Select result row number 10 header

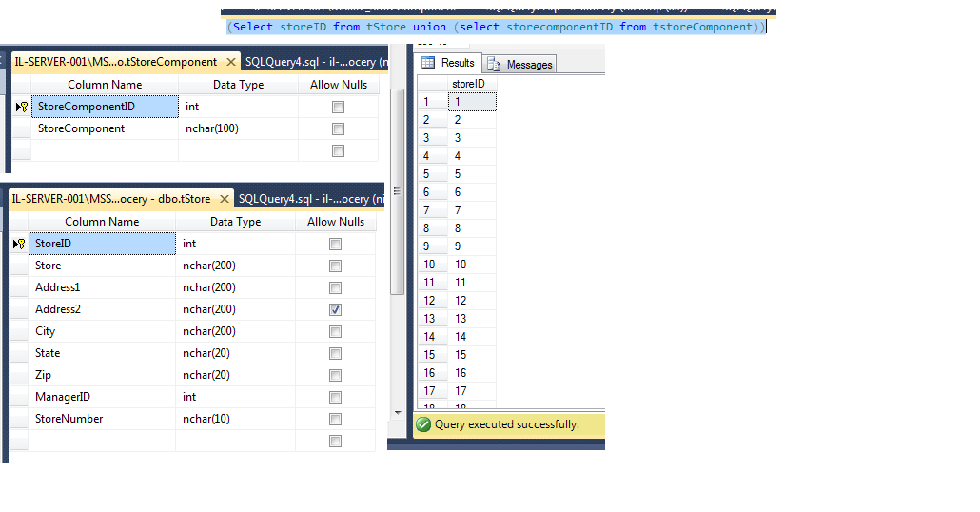click(x=430, y=265)
